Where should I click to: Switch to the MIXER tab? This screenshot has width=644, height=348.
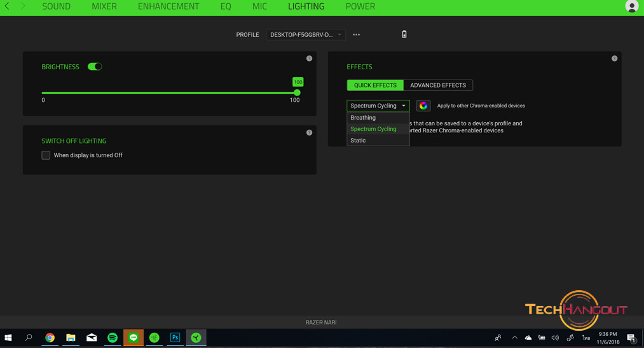(104, 6)
